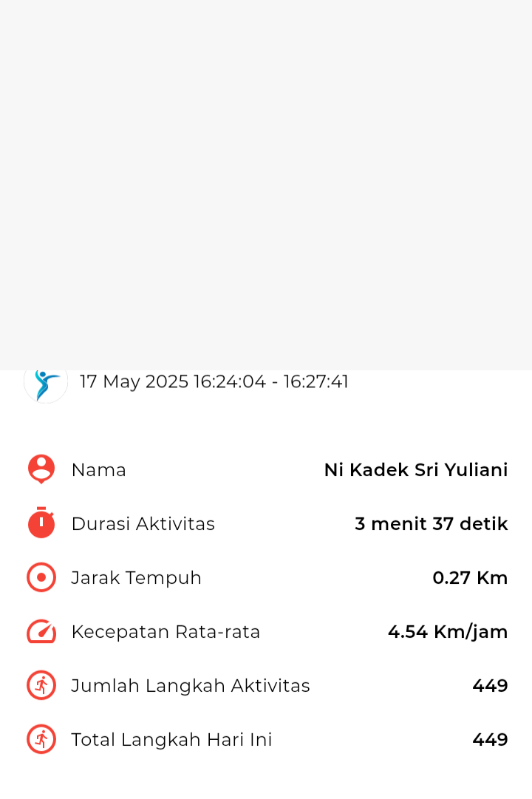Click the speedometer icon for Kecepatan Rata-rata

(41, 631)
